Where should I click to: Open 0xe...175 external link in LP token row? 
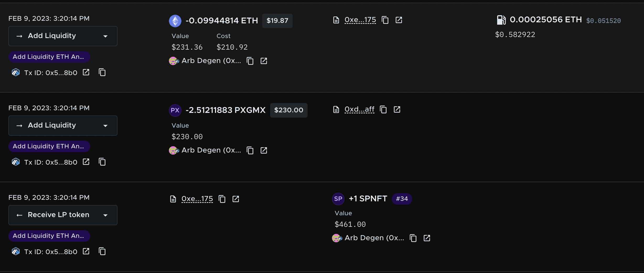(236, 199)
